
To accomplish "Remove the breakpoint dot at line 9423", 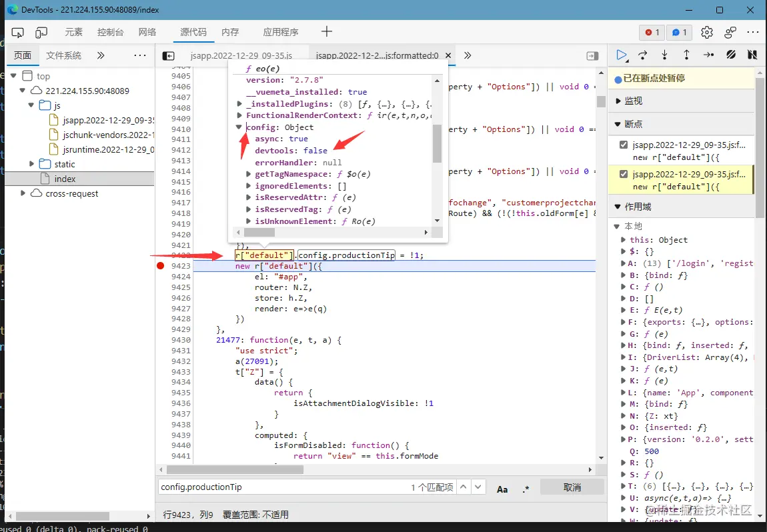I will pos(161,266).
